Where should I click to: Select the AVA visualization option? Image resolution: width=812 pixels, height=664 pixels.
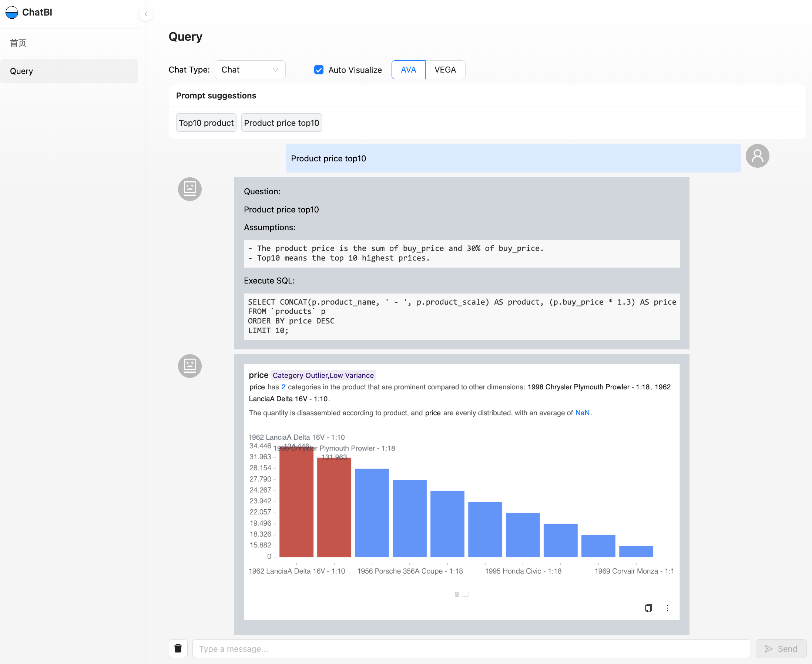point(408,70)
